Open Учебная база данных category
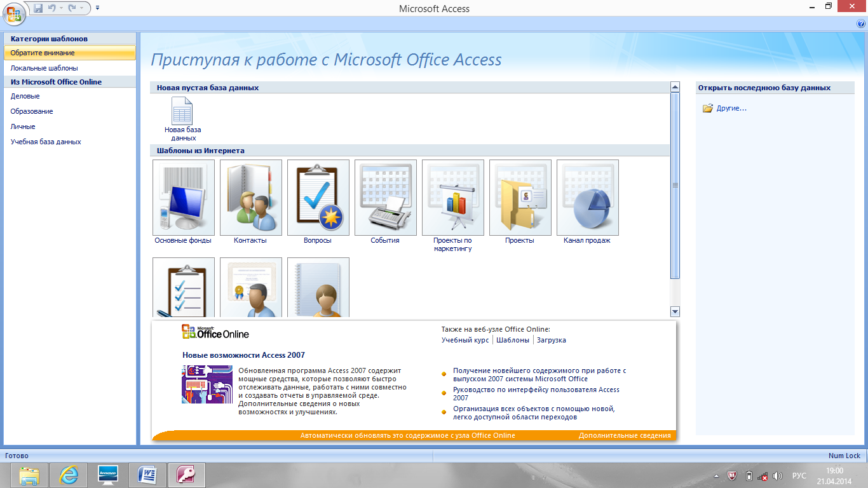This screenshot has width=868, height=488. point(69,142)
